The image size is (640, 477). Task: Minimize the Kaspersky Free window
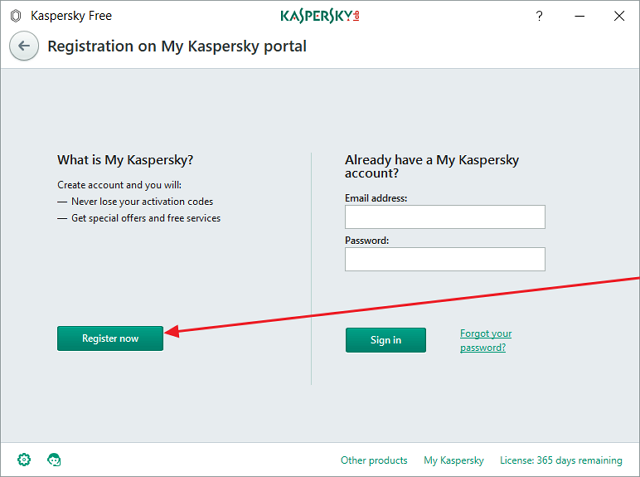pos(578,16)
